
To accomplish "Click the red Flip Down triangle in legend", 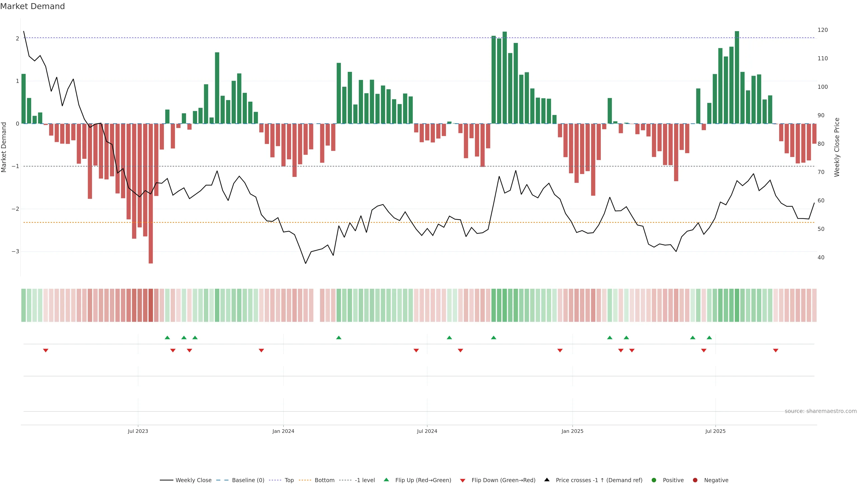I will click(463, 480).
